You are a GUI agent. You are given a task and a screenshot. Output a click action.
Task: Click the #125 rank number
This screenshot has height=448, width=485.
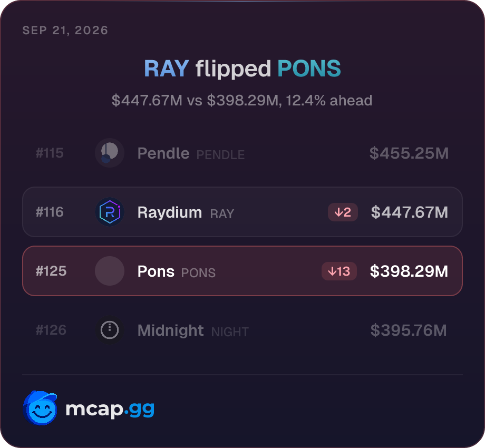coord(51,271)
